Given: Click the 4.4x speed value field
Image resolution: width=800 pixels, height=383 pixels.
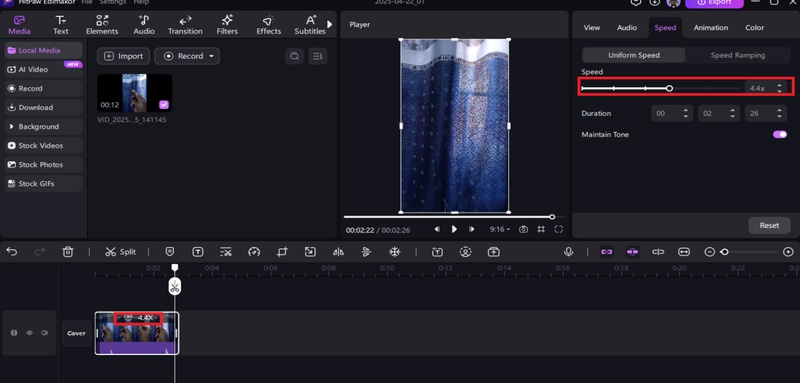Looking at the screenshot, I should coord(757,88).
